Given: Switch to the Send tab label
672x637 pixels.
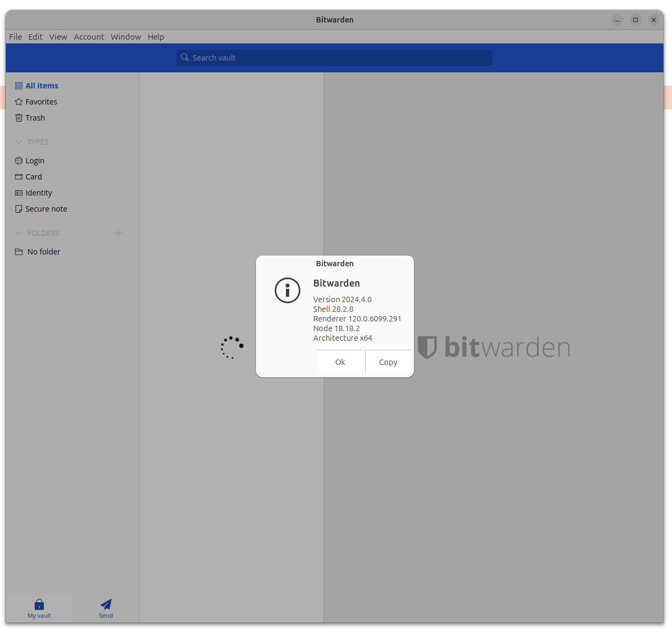Looking at the screenshot, I should [x=106, y=616].
